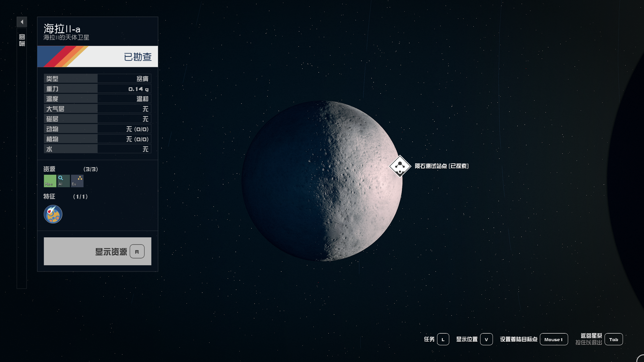
Task: Click the 动物 无 (0/0) row
Action: point(98,129)
